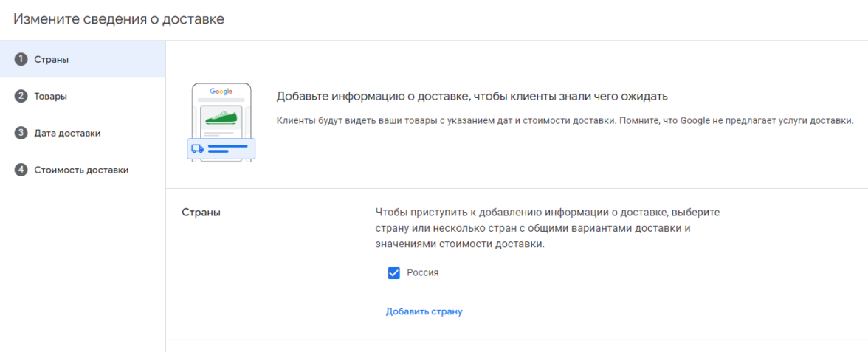Image resolution: width=868 pixels, height=352 pixels.
Task: Click the Страны section label in main panel
Action: [x=201, y=213]
